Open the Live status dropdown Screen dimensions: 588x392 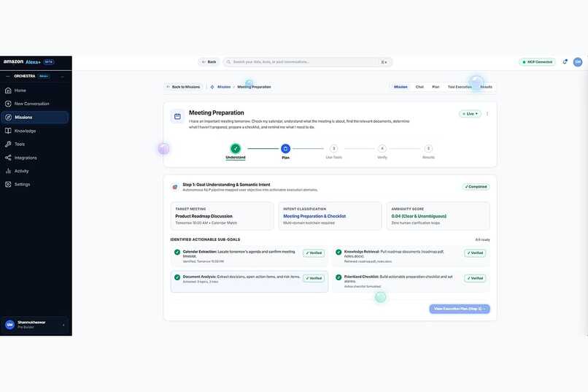pos(470,114)
